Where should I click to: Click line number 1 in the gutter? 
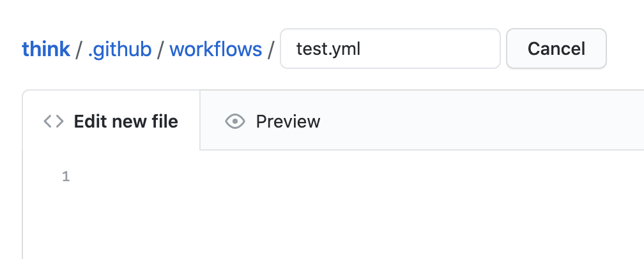(x=66, y=177)
